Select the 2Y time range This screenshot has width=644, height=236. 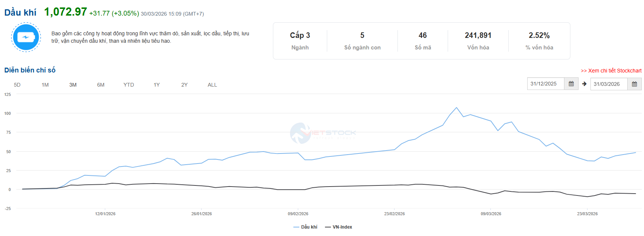pyautogui.click(x=184, y=85)
